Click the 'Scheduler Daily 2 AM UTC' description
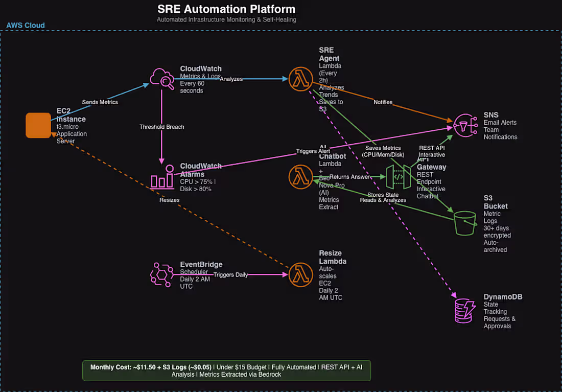Image resolution: width=562 pixels, height=392 pixels. click(x=195, y=279)
